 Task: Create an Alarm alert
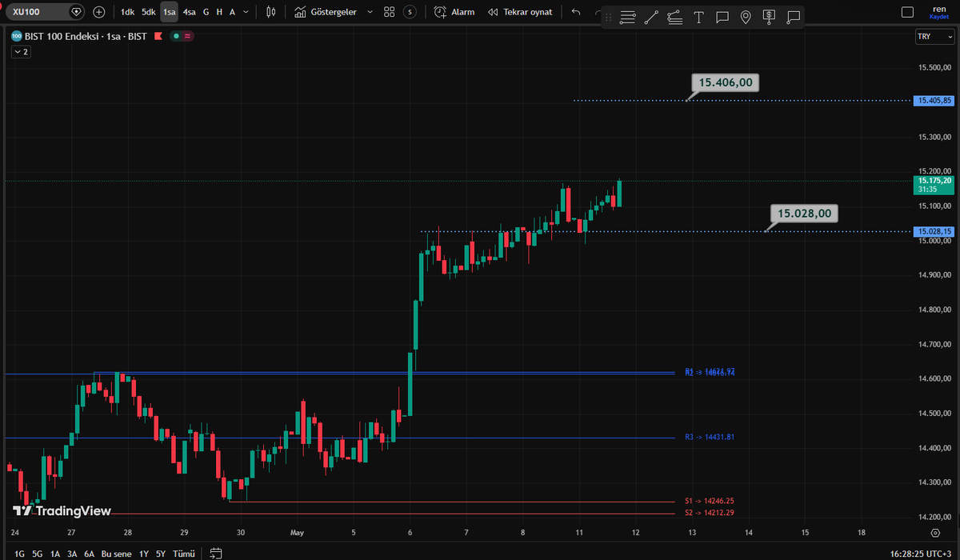coord(454,12)
